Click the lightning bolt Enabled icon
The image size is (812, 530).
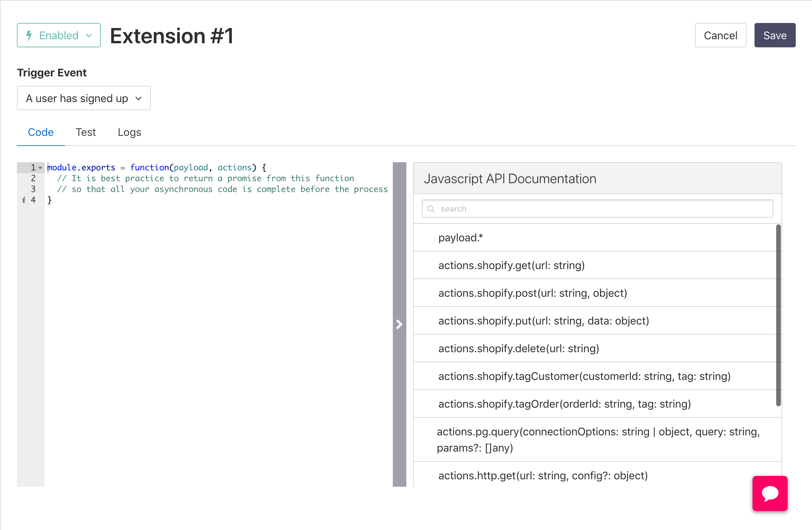tap(29, 35)
